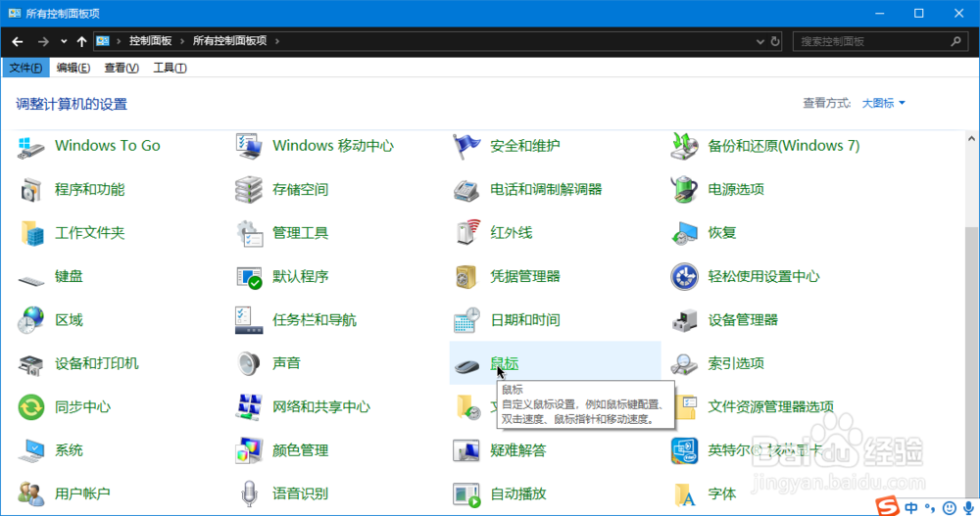Open recent locations dropdown arrow
Image resolution: width=980 pixels, height=516 pixels.
click(x=64, y=42)
